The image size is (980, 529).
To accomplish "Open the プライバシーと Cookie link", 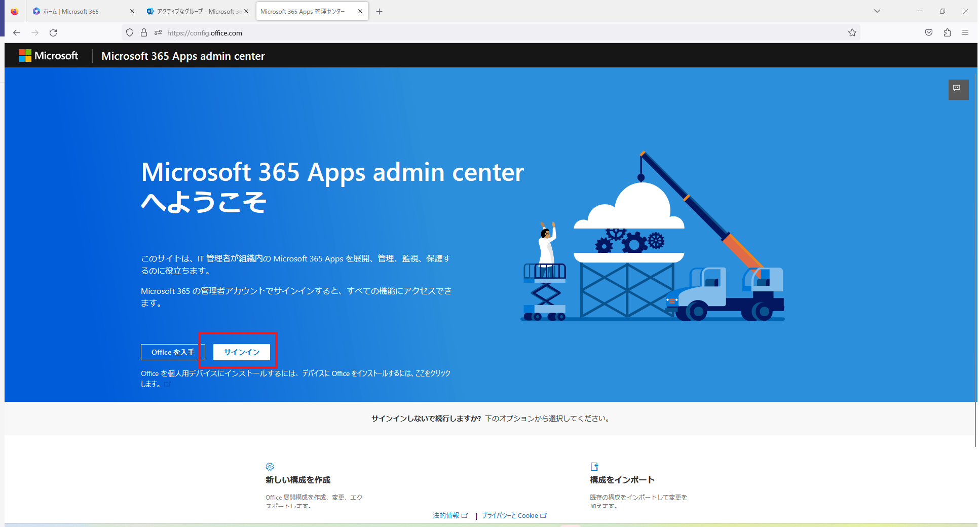I will pyautogui.click(x=514, y=516).
